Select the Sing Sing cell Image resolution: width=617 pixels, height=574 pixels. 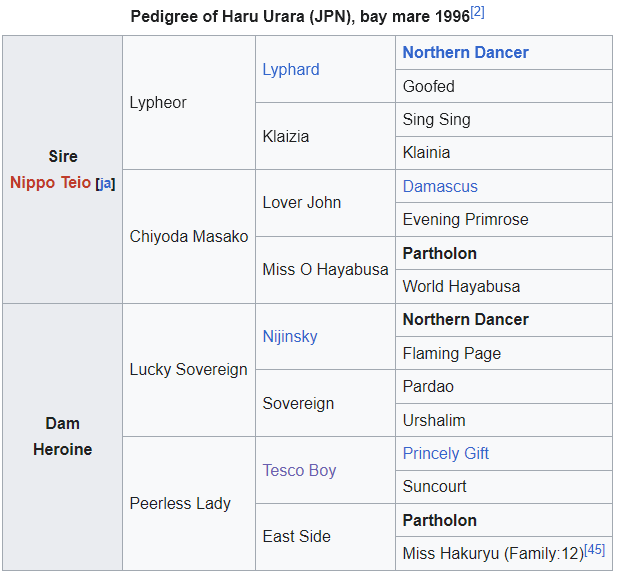pos(504,120)
